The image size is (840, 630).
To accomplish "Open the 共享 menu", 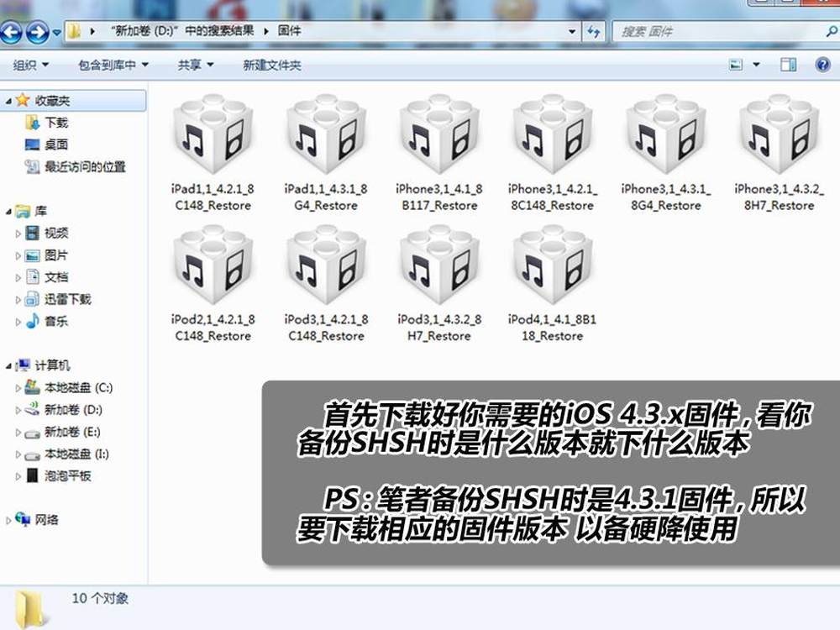I will click(195, 65).
